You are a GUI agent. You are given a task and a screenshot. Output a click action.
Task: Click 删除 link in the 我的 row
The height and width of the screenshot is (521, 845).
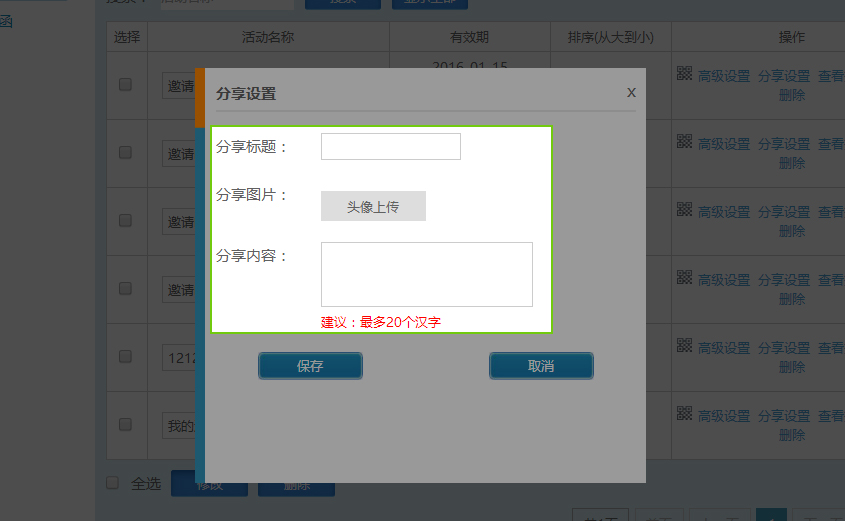[792, 435]
